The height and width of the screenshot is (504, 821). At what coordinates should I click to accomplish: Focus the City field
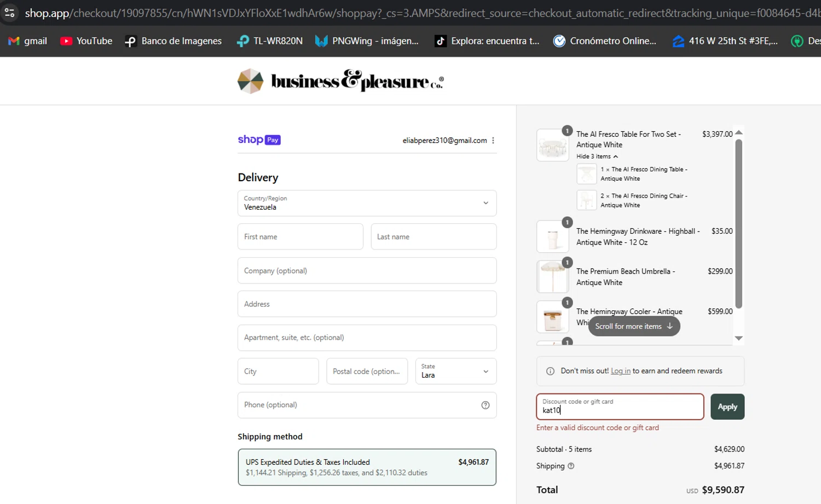(x=278, y=371)
